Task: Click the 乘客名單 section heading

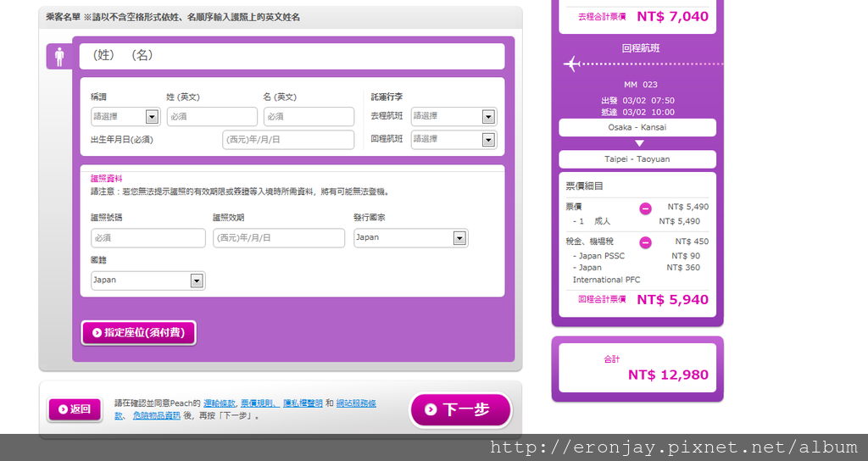Action: click(x=63, y=17)
